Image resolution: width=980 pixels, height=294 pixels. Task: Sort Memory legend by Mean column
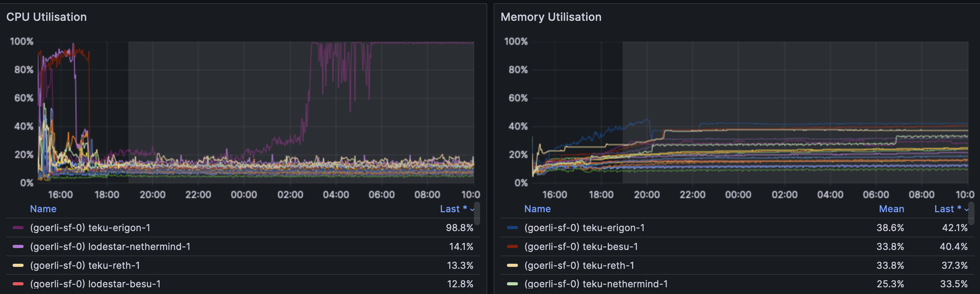click(x=891, y=209)
